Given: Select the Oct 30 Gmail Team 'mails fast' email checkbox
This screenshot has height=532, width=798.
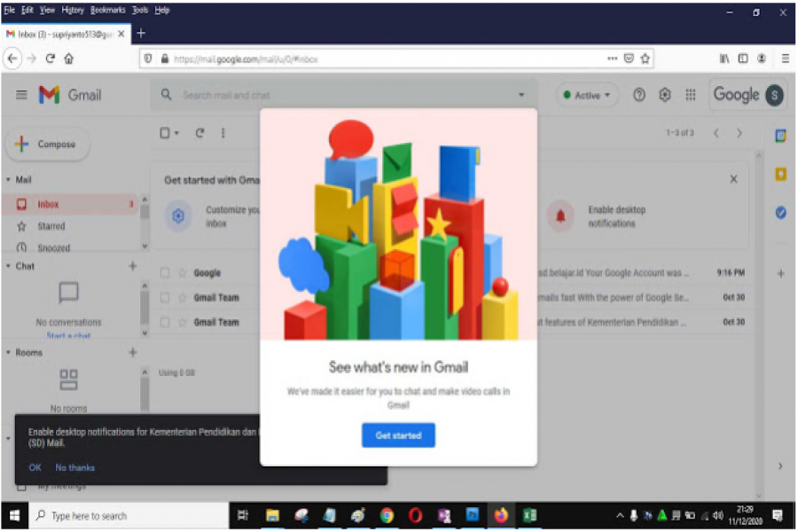Looking at the screenshot, I should pos(164,297).
